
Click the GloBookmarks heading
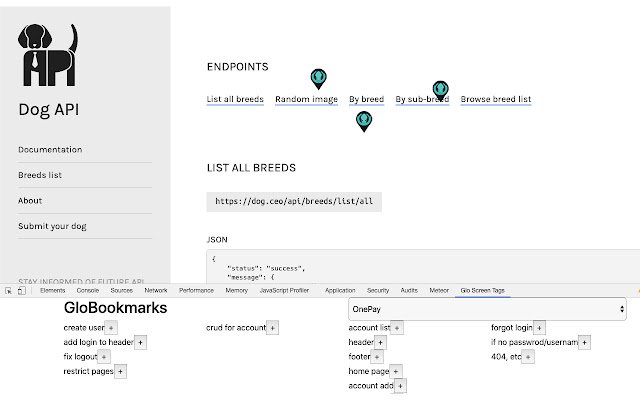[x=116, y=308]
